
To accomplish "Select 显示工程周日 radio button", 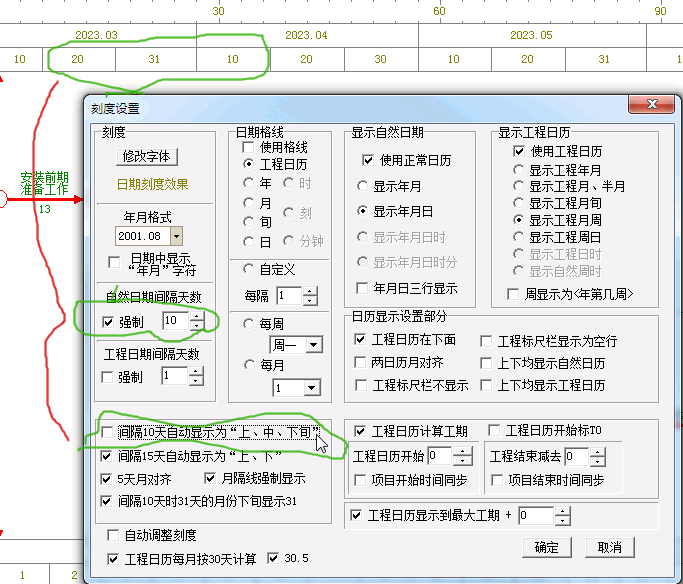I will 518,237.
